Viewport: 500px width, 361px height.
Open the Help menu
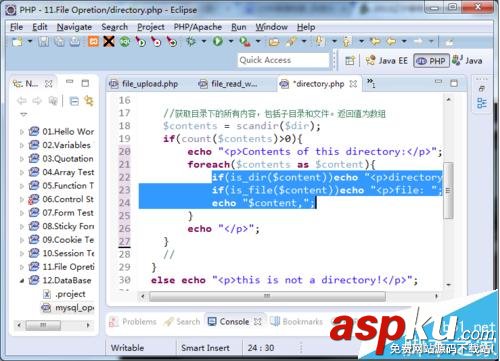click(306, 27)
